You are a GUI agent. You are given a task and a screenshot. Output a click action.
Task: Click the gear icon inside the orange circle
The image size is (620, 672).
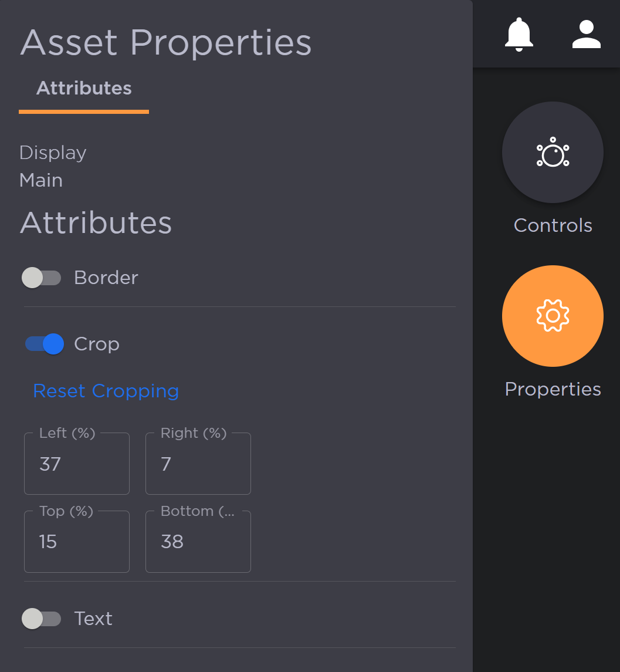552,316
